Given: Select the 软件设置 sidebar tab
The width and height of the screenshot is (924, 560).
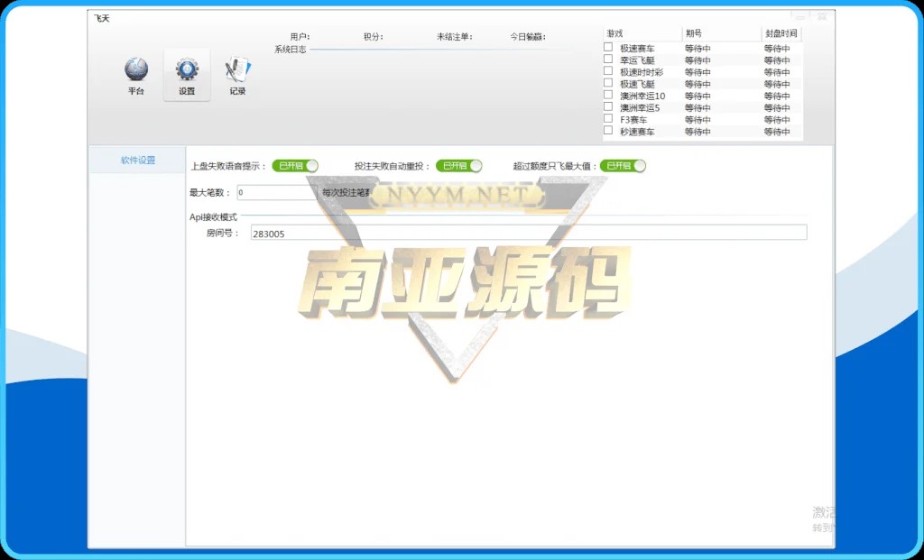Looking at the screenshot, I should [138, 161].
